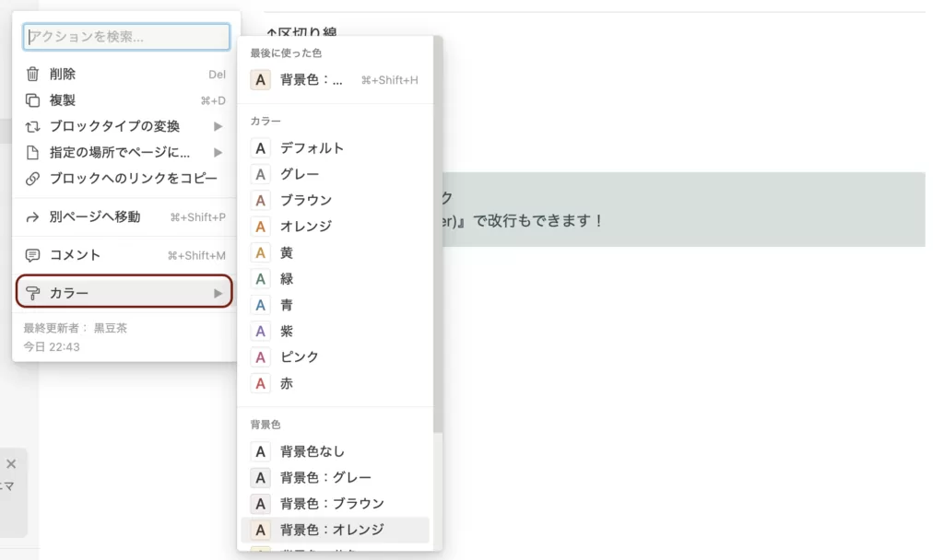
Task: Click the ↑区切り線 text on page
Action: pos(301,32)
